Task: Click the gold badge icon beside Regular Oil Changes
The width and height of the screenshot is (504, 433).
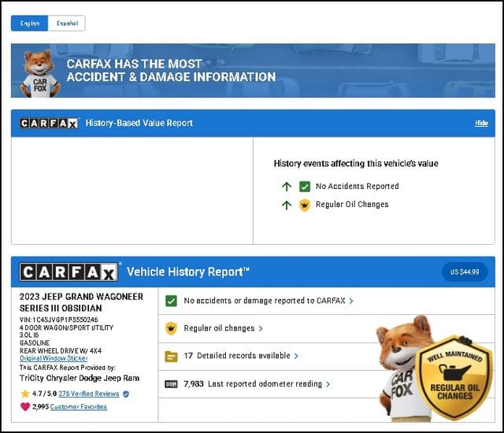Action: pyautogui.click(x=305, y=205)
